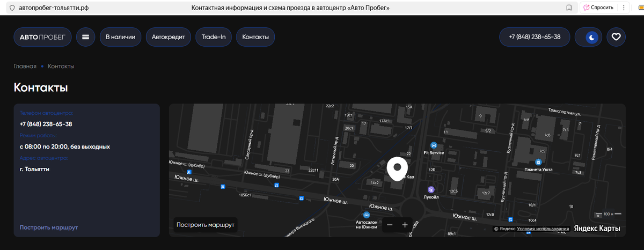Select the Лукойл gas station marker
The height and width of the screenshot is (250, 644).
click(x=431, y=189)
